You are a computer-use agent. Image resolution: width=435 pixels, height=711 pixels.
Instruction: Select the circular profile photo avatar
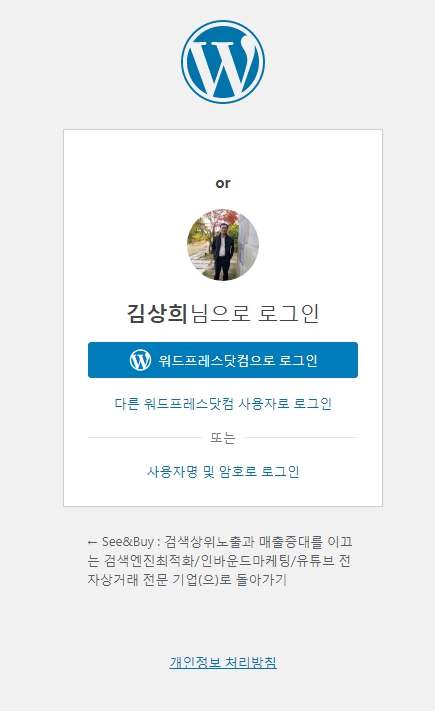click(223, 245)
